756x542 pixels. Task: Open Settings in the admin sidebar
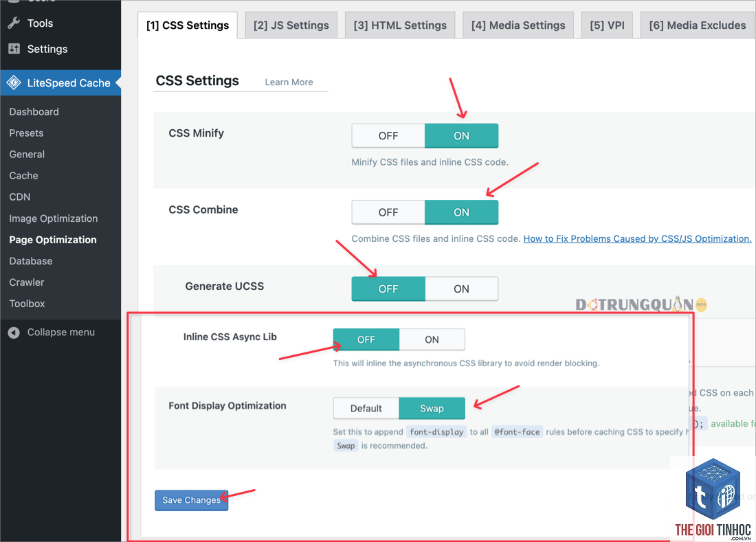[47, 49]
